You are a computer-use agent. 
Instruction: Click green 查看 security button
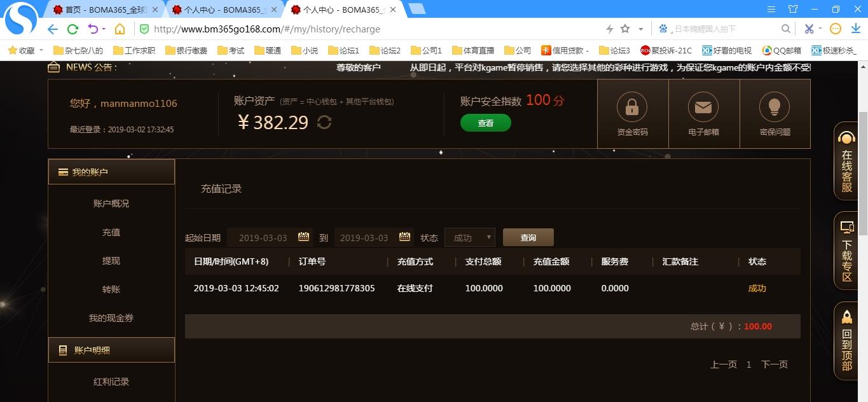click(486, 123)
